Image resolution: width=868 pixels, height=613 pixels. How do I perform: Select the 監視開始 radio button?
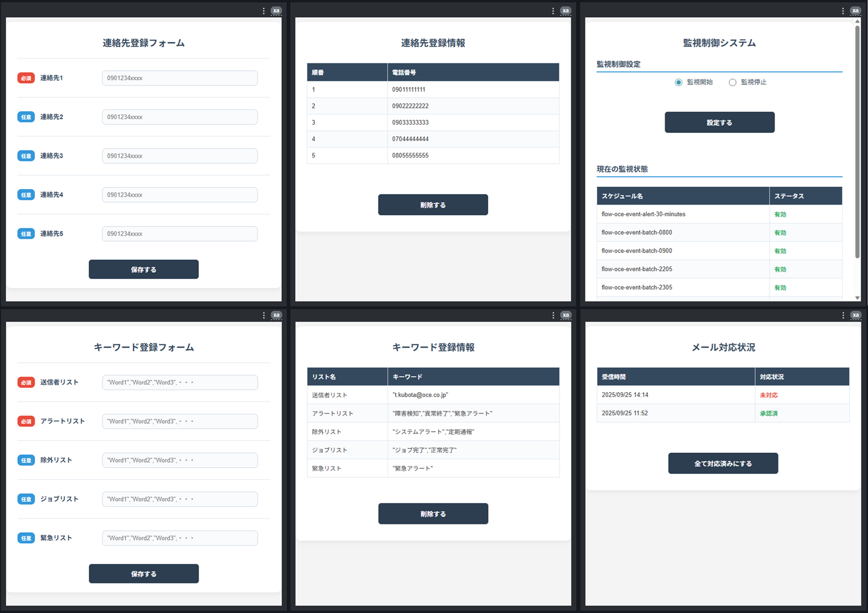[678, 82]
